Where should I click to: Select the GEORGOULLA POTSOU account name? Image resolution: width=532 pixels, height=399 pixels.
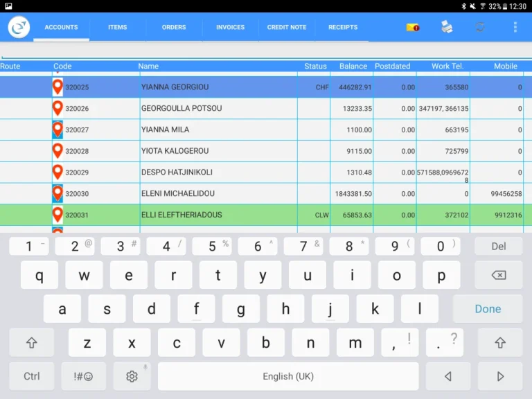point(181,108)
